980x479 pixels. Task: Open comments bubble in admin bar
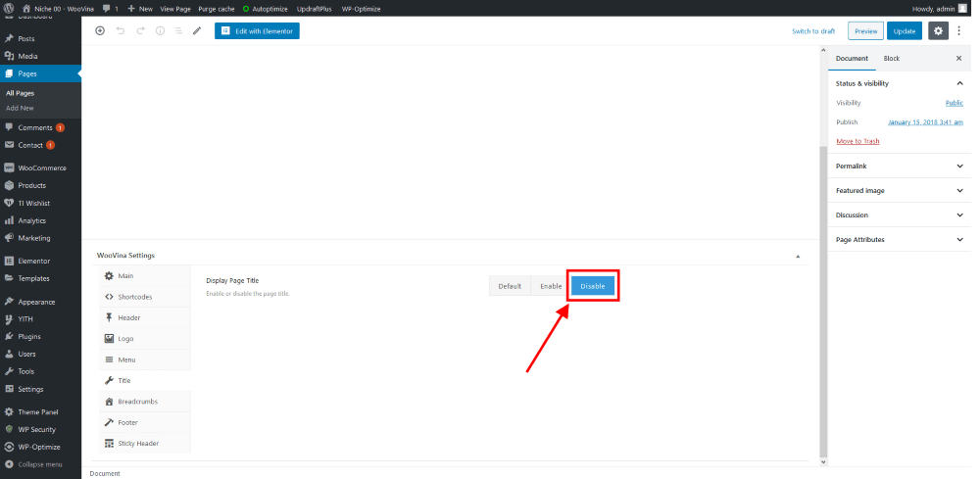[x=111, y=9]
